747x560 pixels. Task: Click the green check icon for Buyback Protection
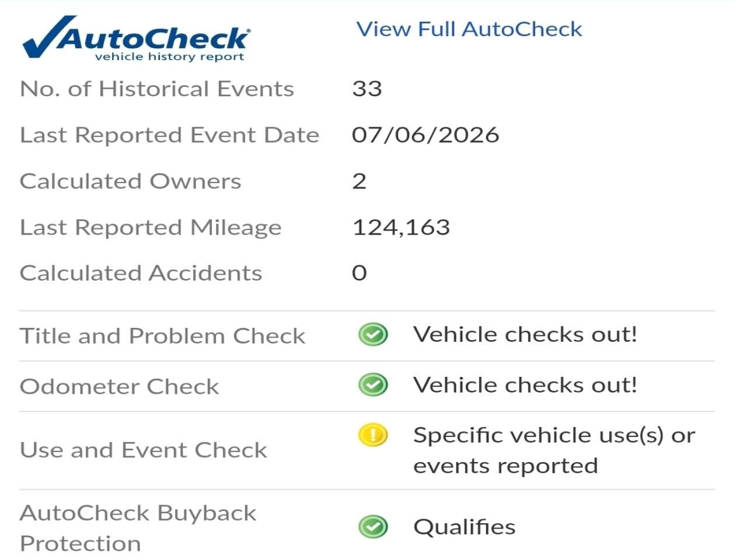373,527
